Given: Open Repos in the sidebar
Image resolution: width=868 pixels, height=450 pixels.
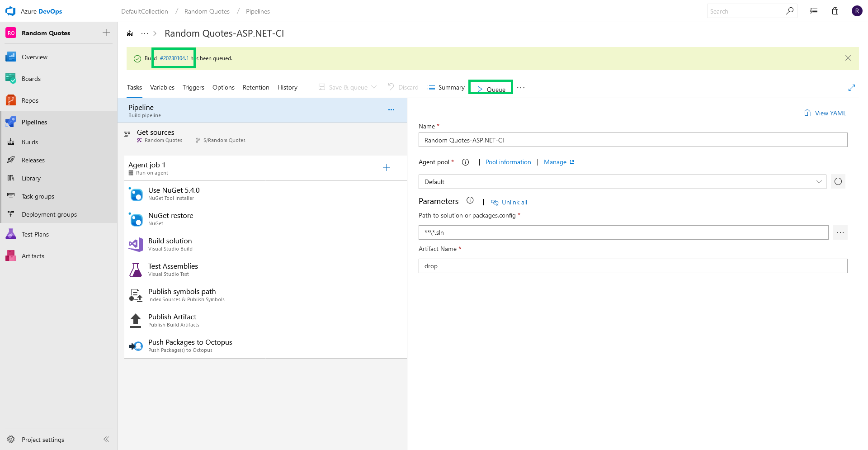Looking at the screenshot, I should (x=30, y=100).
